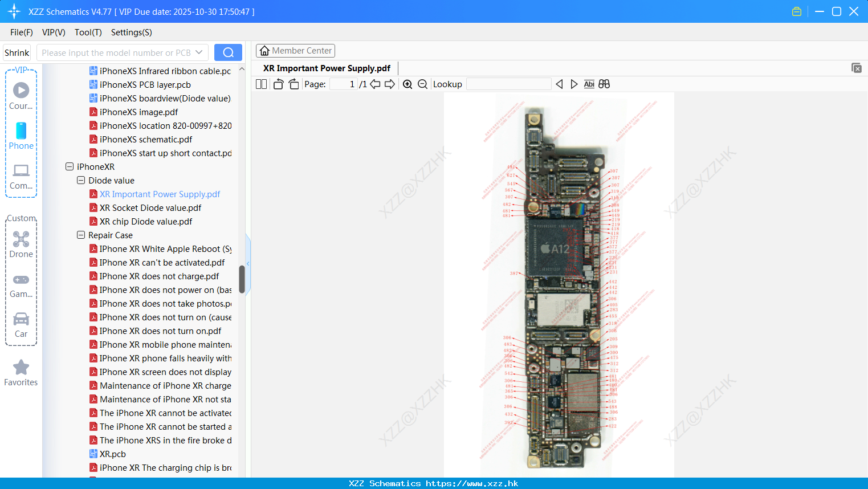The width and height of the screenshot is (868, 489).
Task: Open IPhone XR does not turn on.pdf
Action: click(x=160, y=331)
